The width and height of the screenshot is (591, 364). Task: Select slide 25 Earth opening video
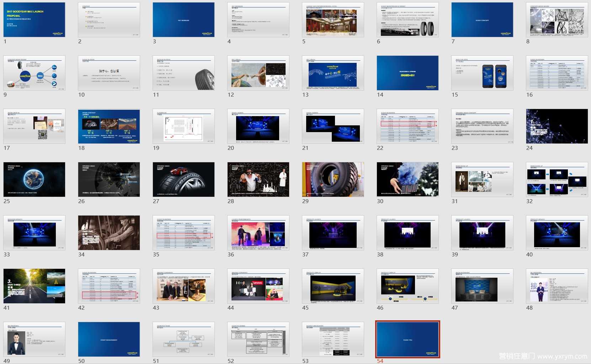pos(34,179)
